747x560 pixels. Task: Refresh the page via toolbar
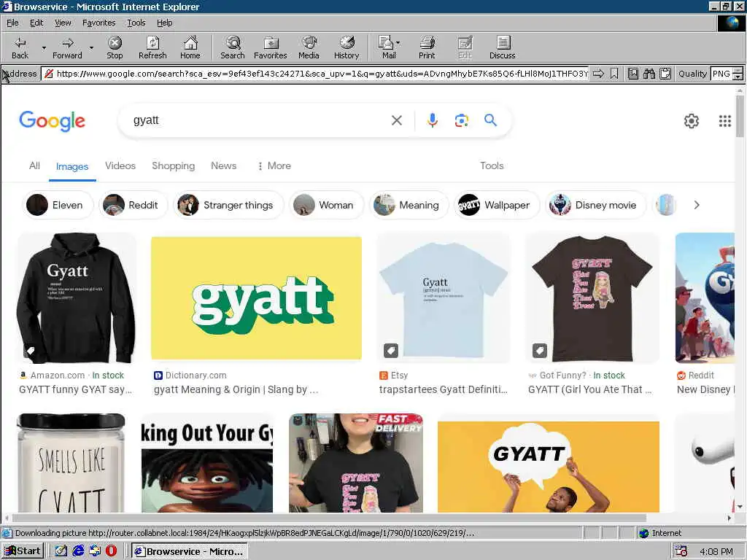point(152,48)
